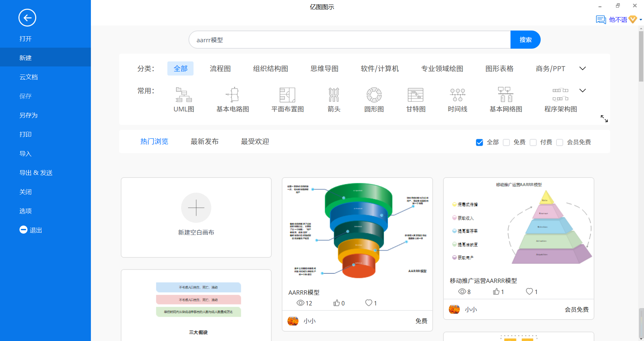Select the 平面布置图 icon
This screenshot has height=341, width=644.
(287, 95)
